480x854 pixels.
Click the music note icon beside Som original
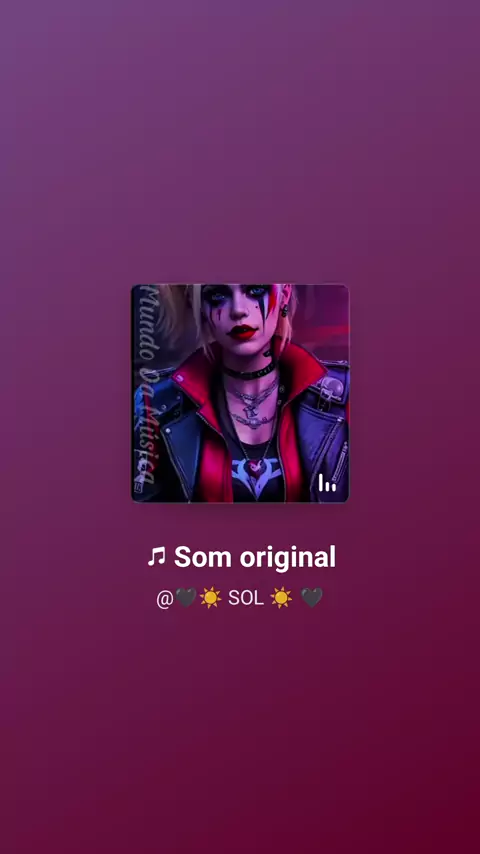[156, 557]
